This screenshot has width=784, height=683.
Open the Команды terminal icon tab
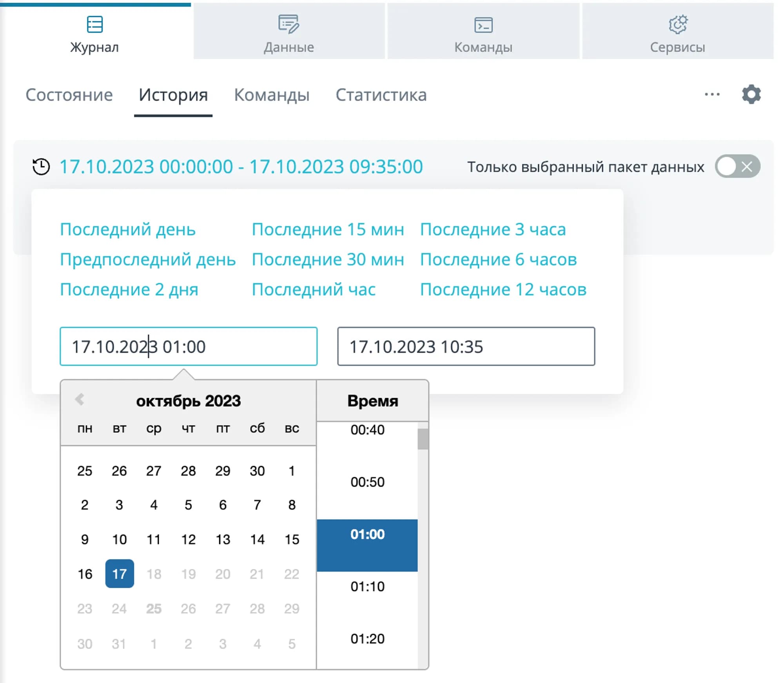click(x=483, y=25)
